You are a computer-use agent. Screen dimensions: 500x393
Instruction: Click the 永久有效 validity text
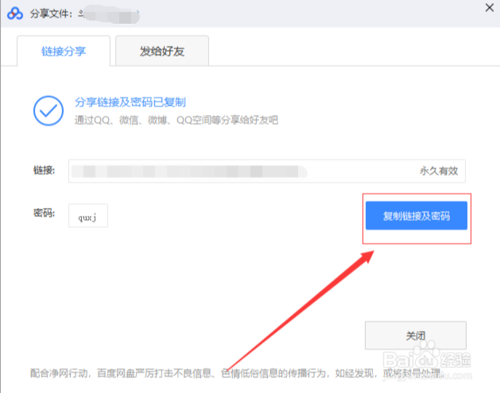(439, 171)
